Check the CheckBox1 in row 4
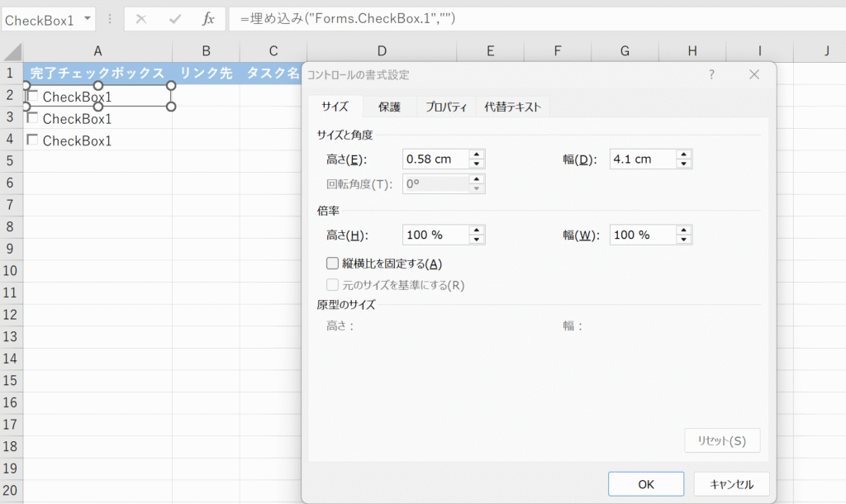 (33, 140)
